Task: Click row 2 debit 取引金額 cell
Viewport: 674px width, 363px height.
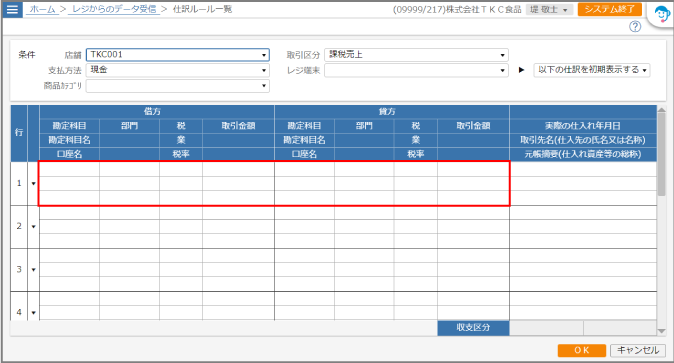Action: pos(238,212)
